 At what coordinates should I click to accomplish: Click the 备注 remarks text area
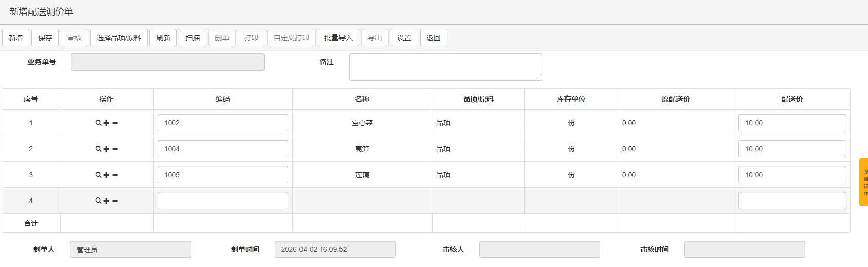click(x=445, y=67)
